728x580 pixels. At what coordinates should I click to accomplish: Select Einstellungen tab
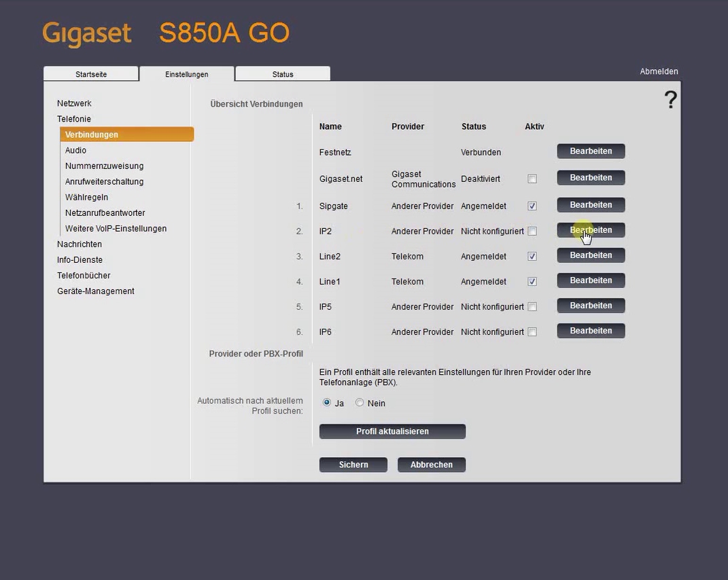point(187,73)
